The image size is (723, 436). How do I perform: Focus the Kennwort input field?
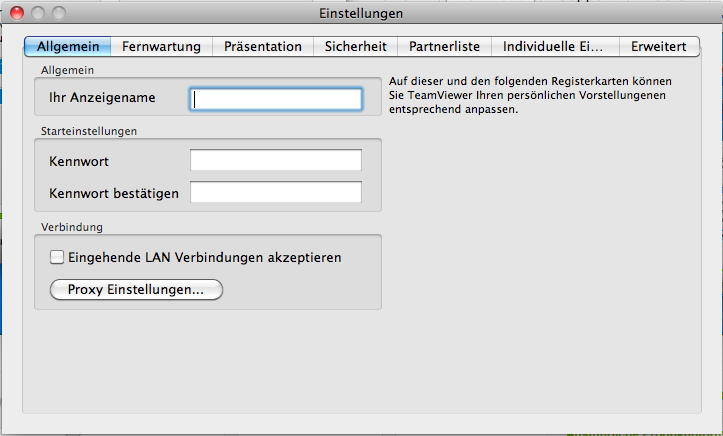click(276, 161)
